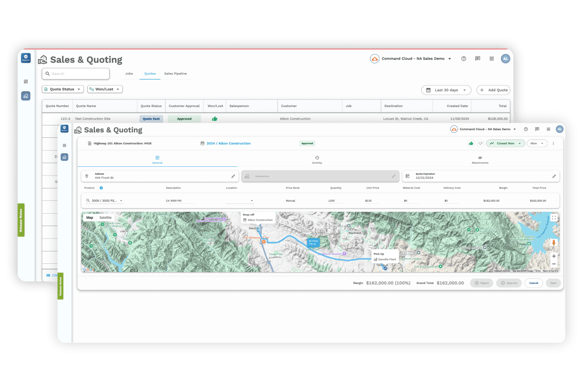
Task: Click the thumbs-up won icon in quote header
Action: click(x=471, y=143)
